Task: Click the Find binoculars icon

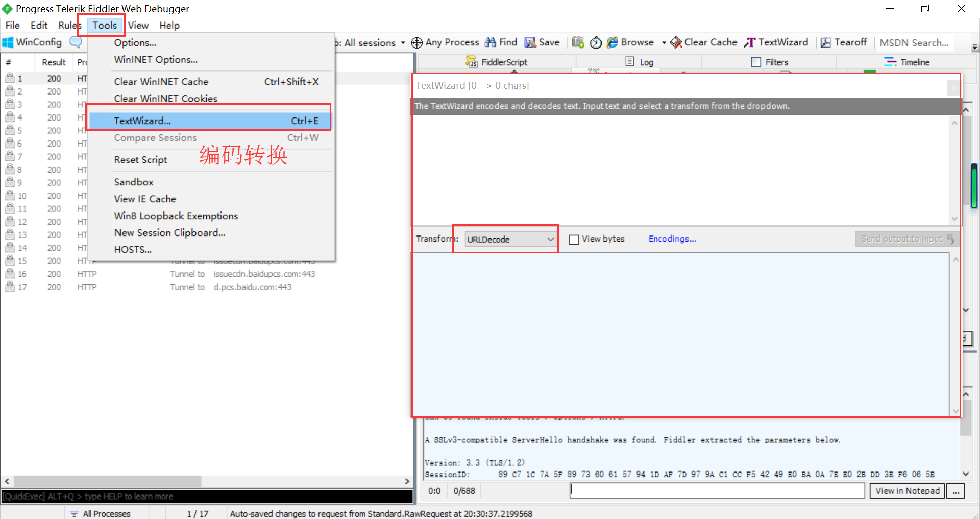Action: tap(491, 42)
